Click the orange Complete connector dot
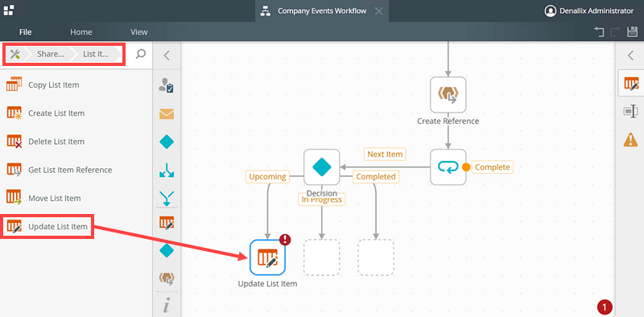The width and height of the screenshot is (644, 317). click(x=466, y=167)
